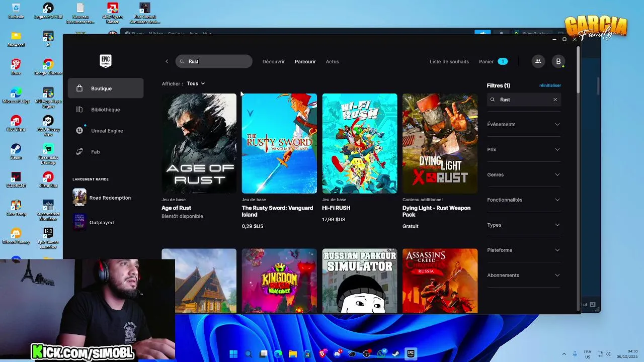
Task: Expand the Types filter
Action: coord(524,225)
